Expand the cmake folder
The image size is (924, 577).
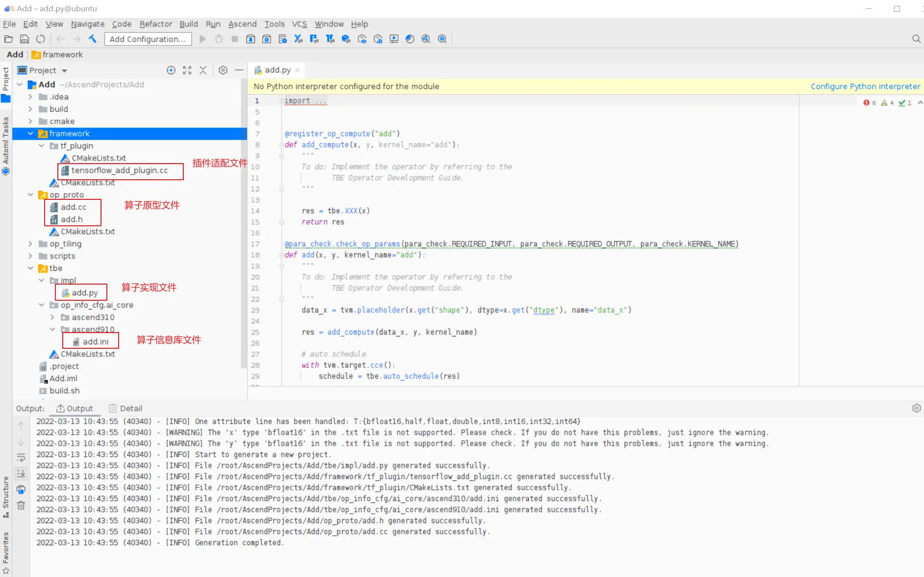point(30,121)
